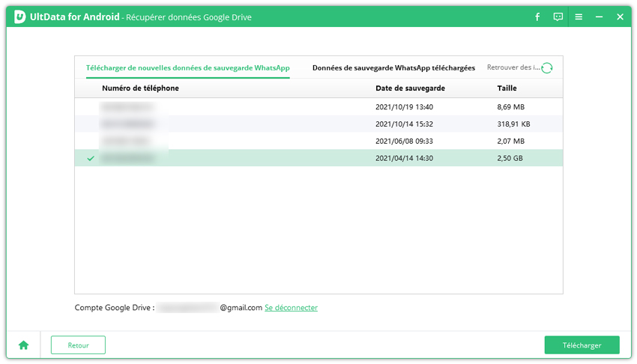Click the blurred phone number in the 8,69 MB row
Screen dimensions: 637x364
pyautogui.click(x=128, y=106)
